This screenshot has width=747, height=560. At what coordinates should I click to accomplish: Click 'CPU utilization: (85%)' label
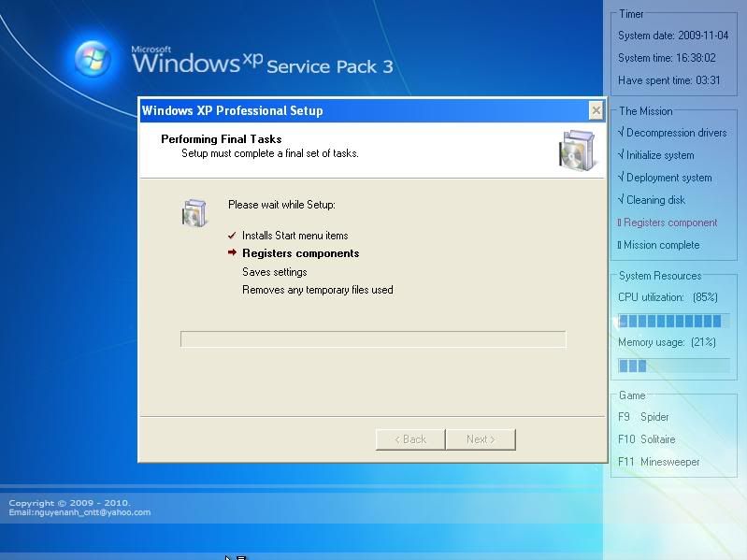(x=668, y=297)
